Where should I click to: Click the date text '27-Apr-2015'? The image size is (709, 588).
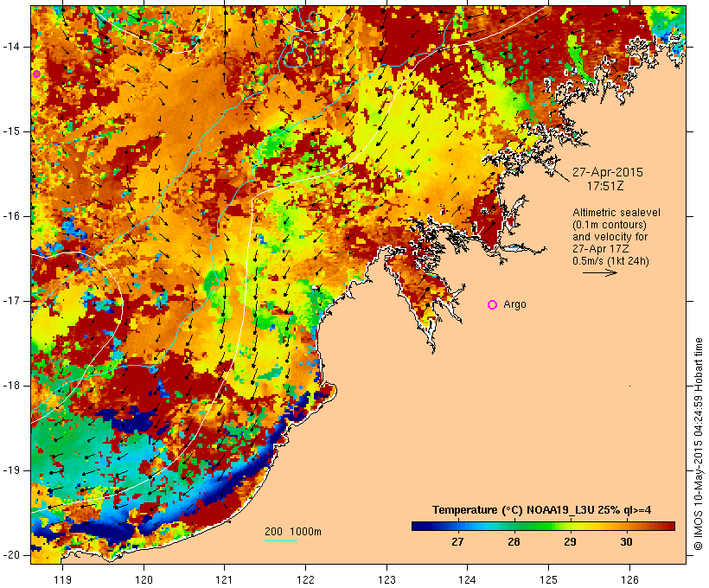pos(607,172)
